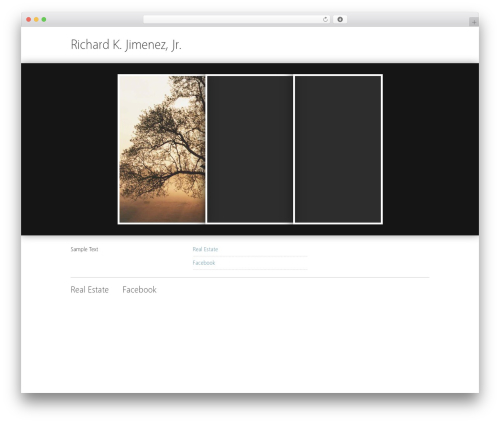The image size is (500, 423).
Task: Click the download icon beside address bar
Action: pyautogui.click(x=340, y=20)
